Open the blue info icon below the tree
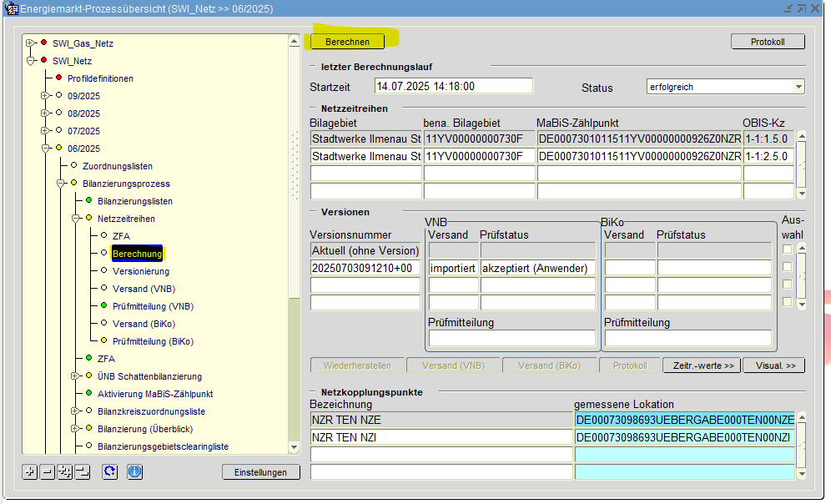831x504 pixels. coord(134,472)
